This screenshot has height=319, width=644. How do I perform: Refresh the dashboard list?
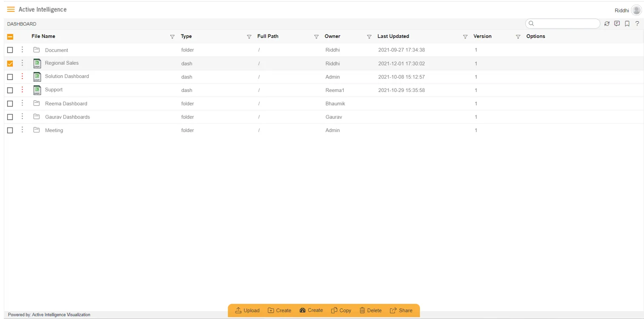(607, 24)
